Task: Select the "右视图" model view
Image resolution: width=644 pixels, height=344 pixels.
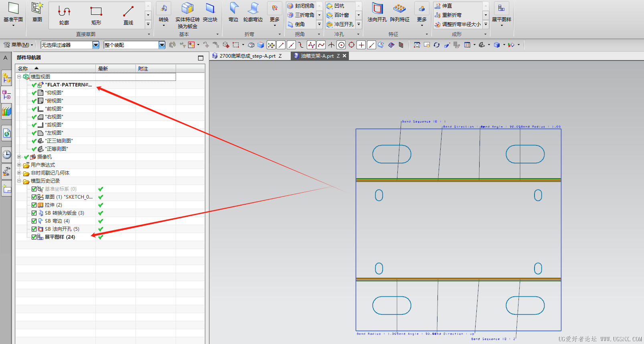Action: coord(54,117)
